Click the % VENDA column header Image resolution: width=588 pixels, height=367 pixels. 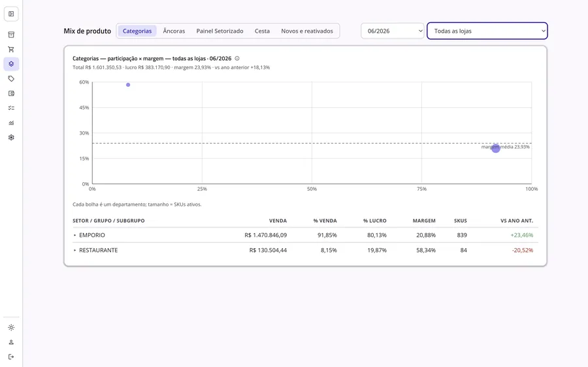point(325,221)
